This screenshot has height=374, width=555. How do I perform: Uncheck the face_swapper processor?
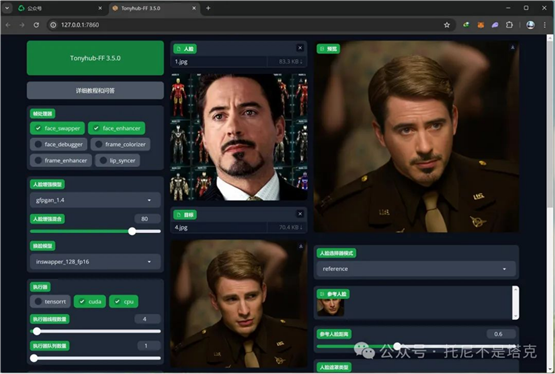point(57,128)
